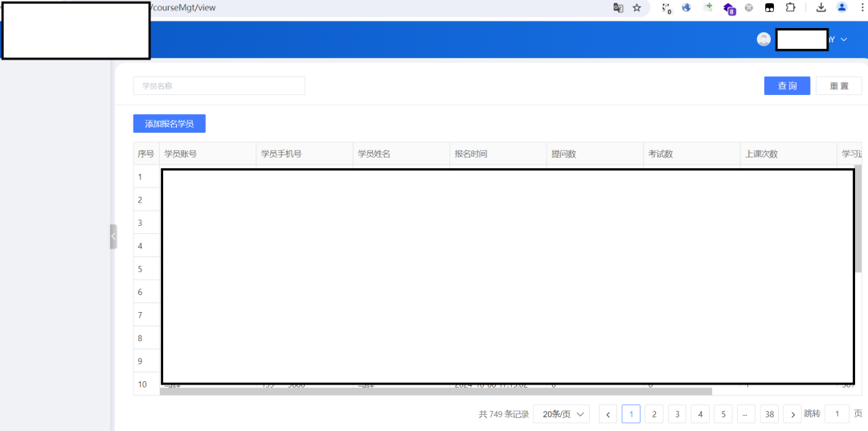Click the user avatar in the blue header
868x431 pixels.
[764, 39]
